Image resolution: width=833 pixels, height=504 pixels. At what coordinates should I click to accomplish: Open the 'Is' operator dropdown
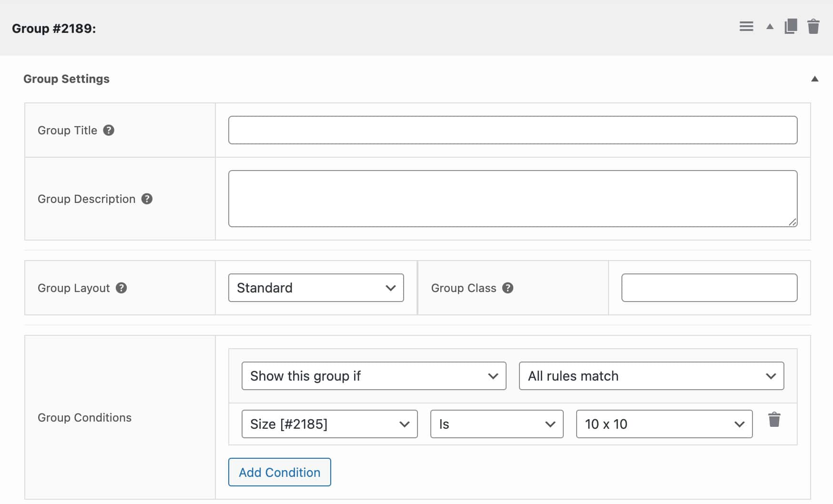[497, 424]
